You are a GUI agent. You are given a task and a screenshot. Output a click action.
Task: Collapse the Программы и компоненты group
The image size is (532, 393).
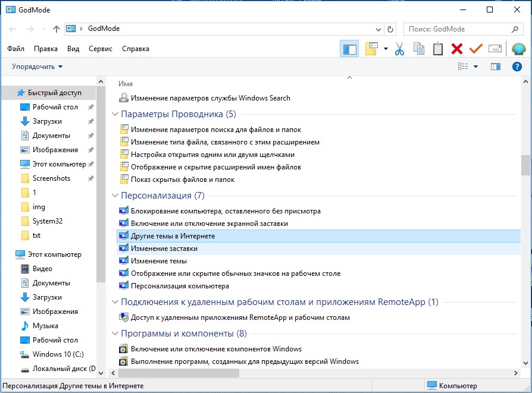[x=115, y=334]
